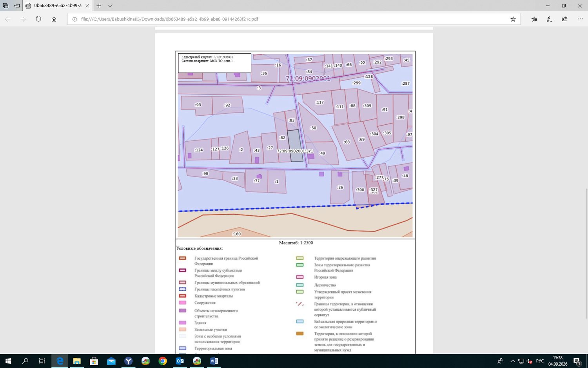Click the parcel labeled :117
This screenshot has height=368, width=588.
coord(319,102)
